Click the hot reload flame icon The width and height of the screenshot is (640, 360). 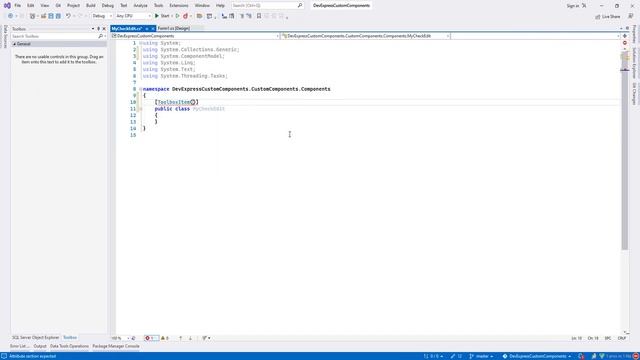(x=186, y=16)
